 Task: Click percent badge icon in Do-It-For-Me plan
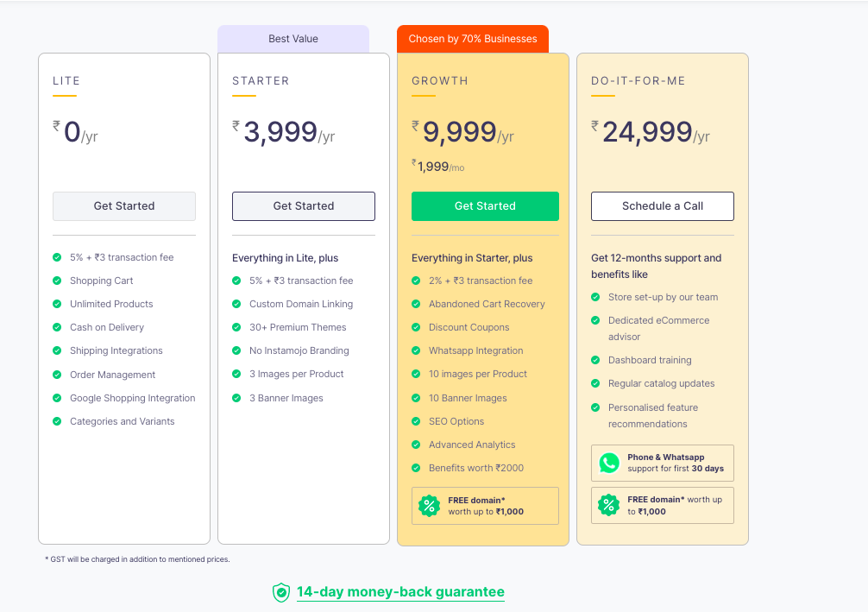pyautogui.click(x=609, y=505)
